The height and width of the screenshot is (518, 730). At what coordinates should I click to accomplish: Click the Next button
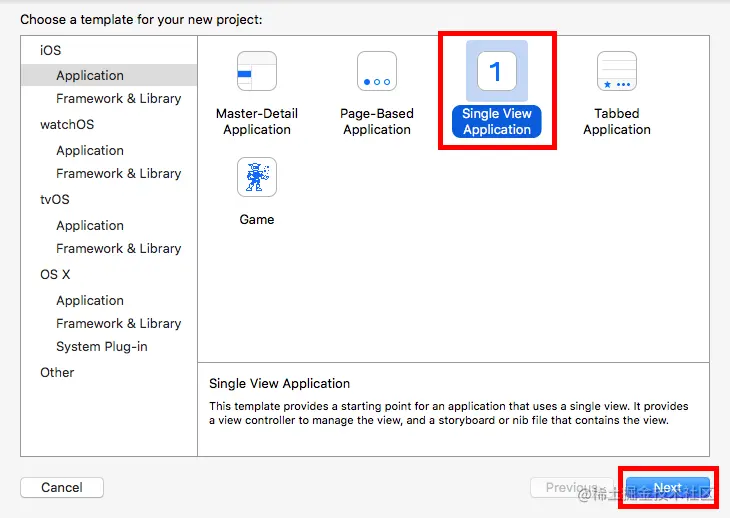[668, 487]
